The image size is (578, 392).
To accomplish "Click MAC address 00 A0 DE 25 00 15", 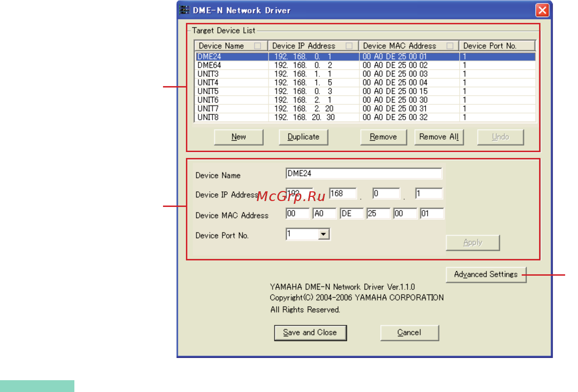I will (x=395, y=91).
